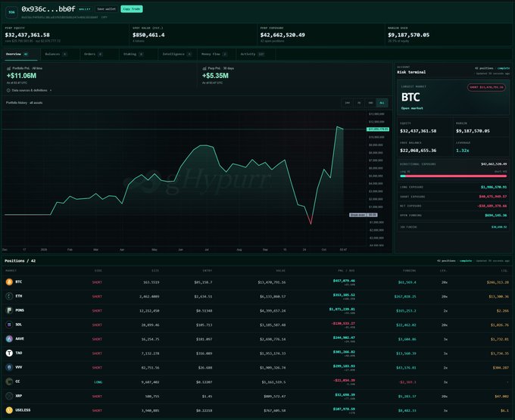
Task: Click the TAO coin icon in positions
Action: (x=9, y=353)
